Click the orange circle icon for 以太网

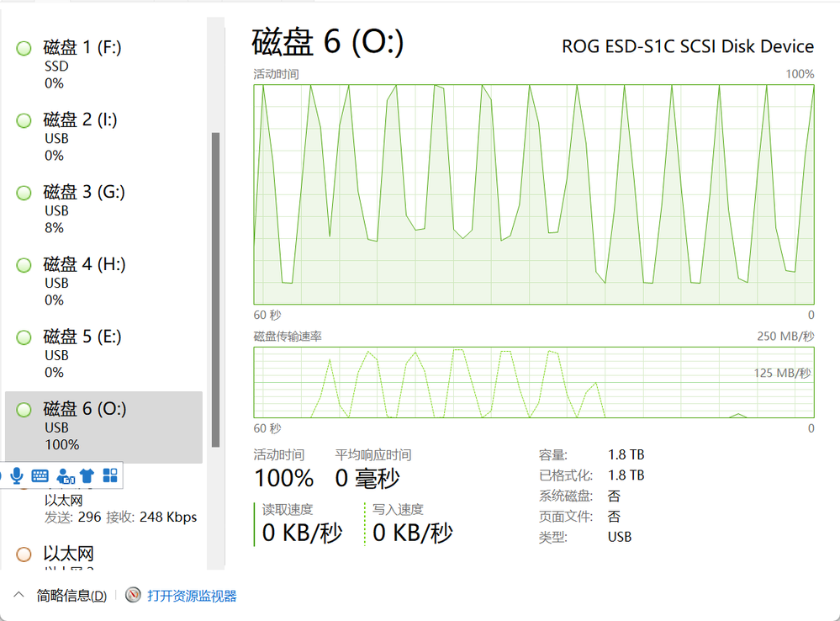(24, 555)
